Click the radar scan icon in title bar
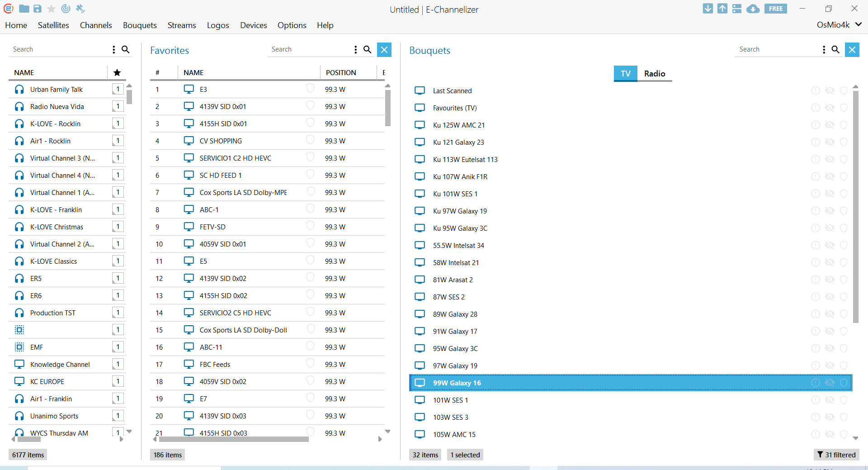Viewport: 868px width, 470px height. (66, 9)
